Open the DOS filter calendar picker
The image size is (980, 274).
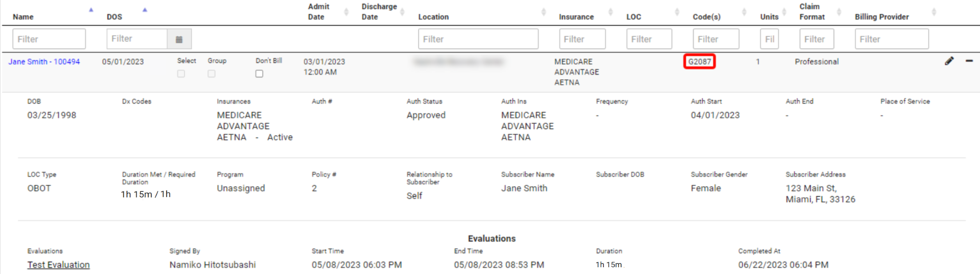tap(179, 39)
